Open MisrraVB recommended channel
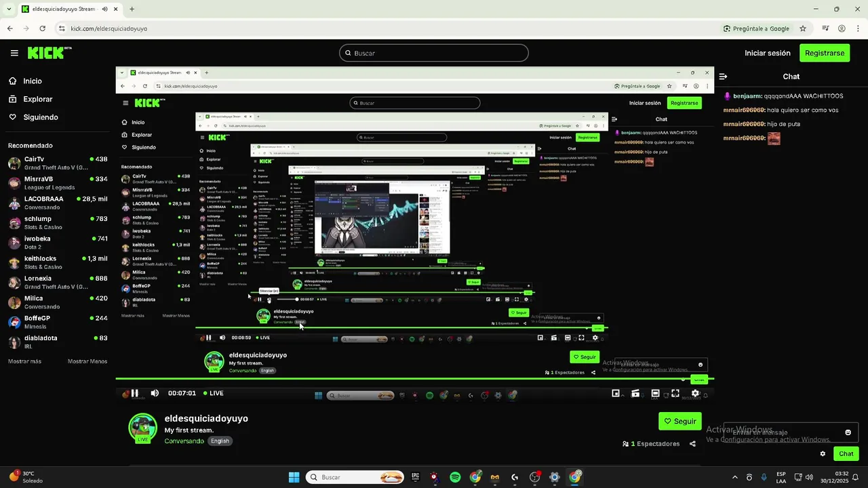Image resolution: width=868 pixels, height=488 pixels. [58, 182]
